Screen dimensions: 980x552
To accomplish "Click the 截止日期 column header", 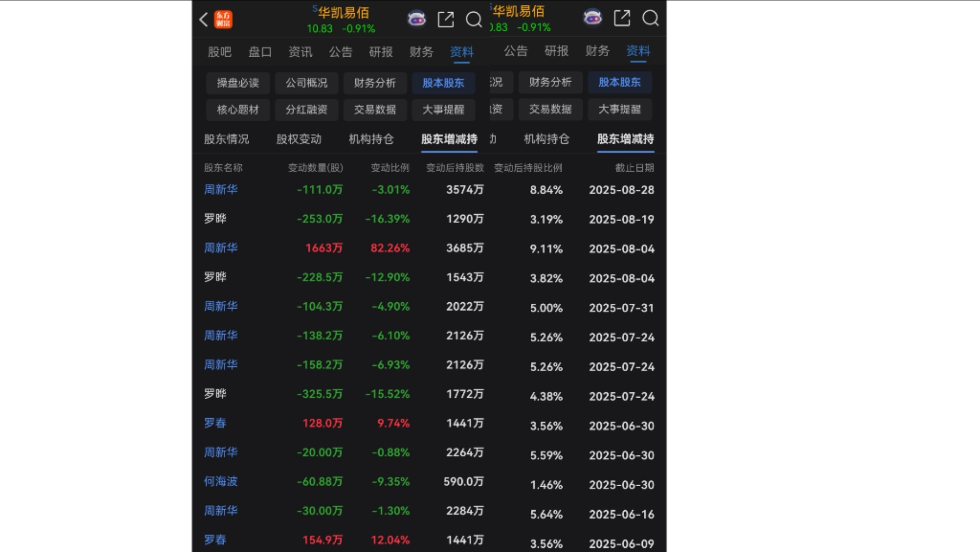I will pos(634,168).
